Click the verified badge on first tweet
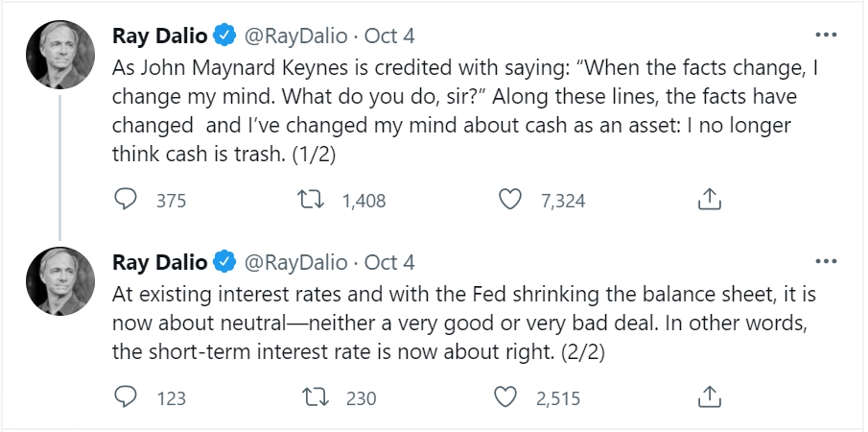 point(223,36)
